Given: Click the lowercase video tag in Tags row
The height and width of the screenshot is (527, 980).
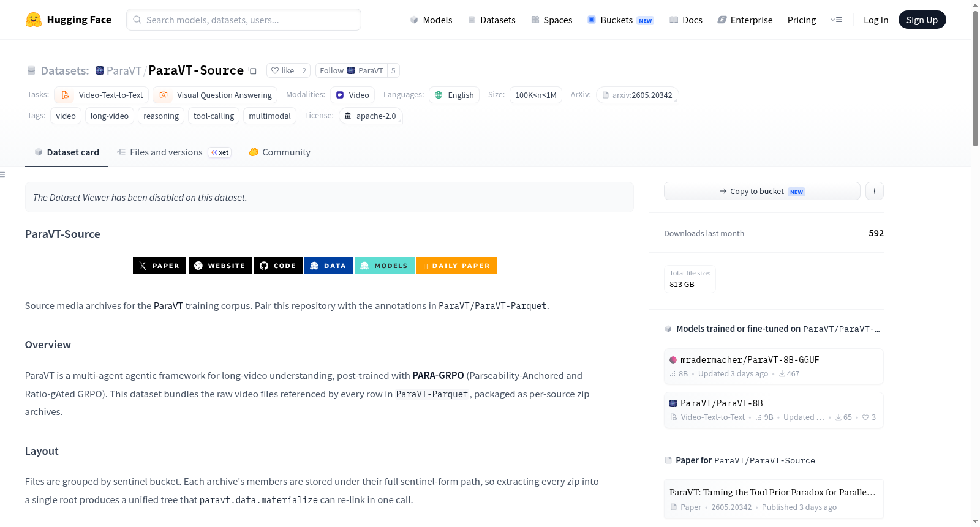Looking at the screenshot, I should [66, 116].
